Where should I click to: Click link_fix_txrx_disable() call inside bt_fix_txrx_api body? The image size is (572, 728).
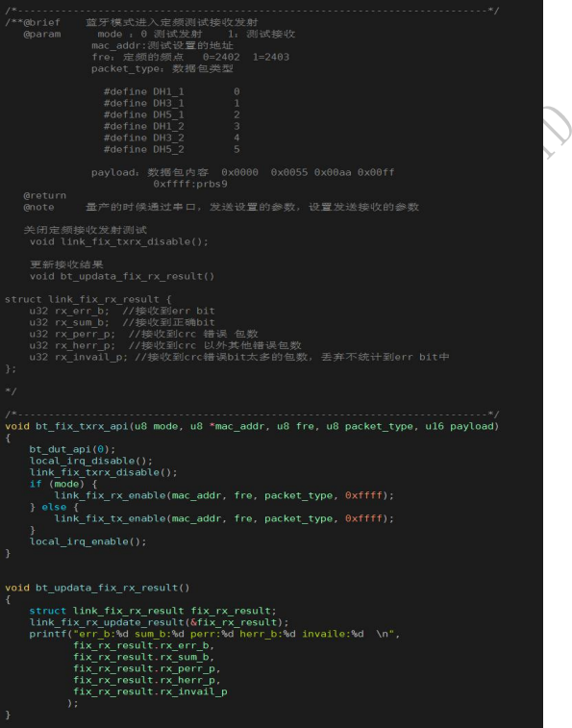click(x=104, y=472)
